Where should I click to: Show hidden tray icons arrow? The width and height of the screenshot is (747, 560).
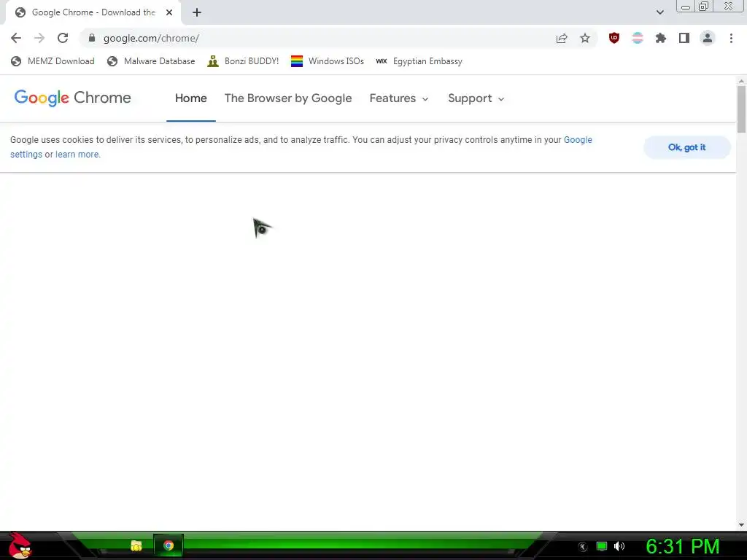click(582, 547)
